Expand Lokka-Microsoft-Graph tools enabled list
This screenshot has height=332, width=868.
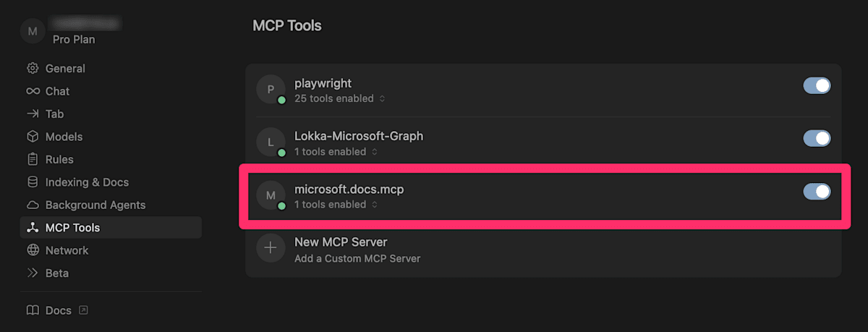click(336, 152)
